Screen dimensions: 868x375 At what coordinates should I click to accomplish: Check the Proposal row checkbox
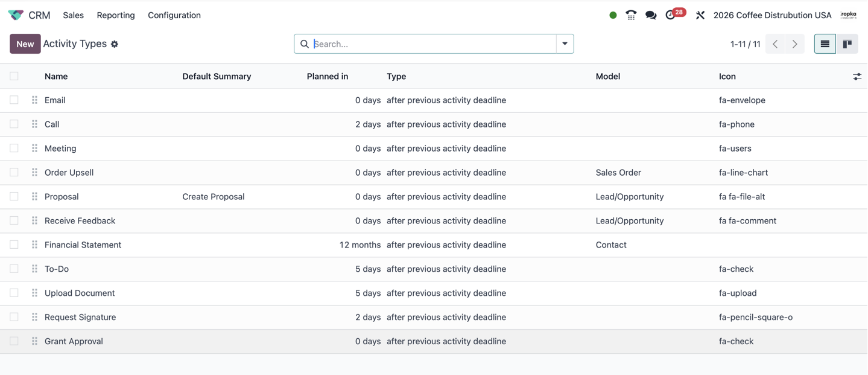point(14,197)
